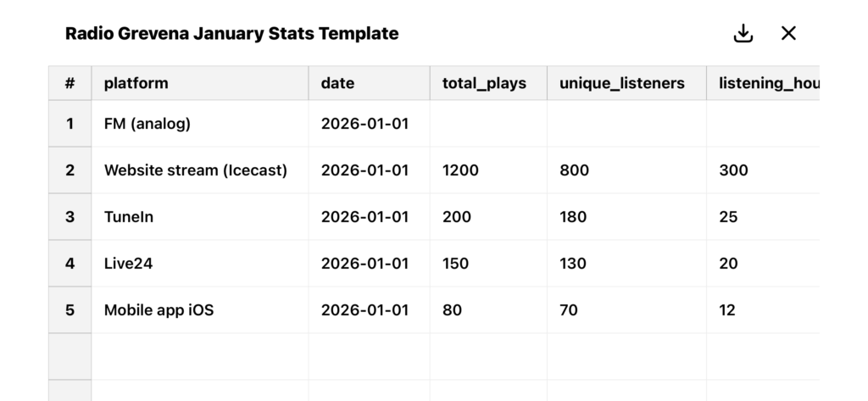Select the hash symbol corner header

[x=70, y=83]
